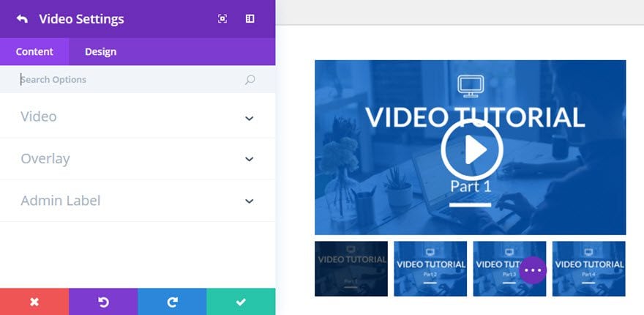644x315 pixels.
Task: Click the monitor icon above the main video's title
Action: [471, 86]
